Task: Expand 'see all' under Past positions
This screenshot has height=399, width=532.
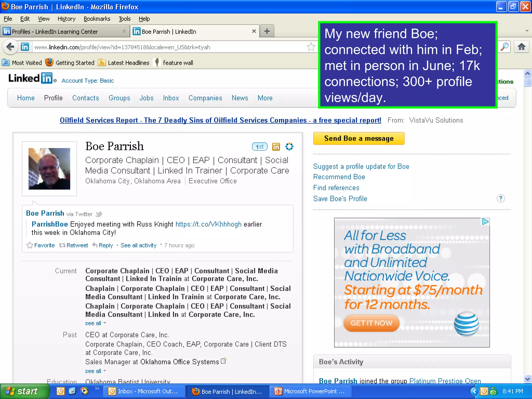Action: (x=95, y=371)
